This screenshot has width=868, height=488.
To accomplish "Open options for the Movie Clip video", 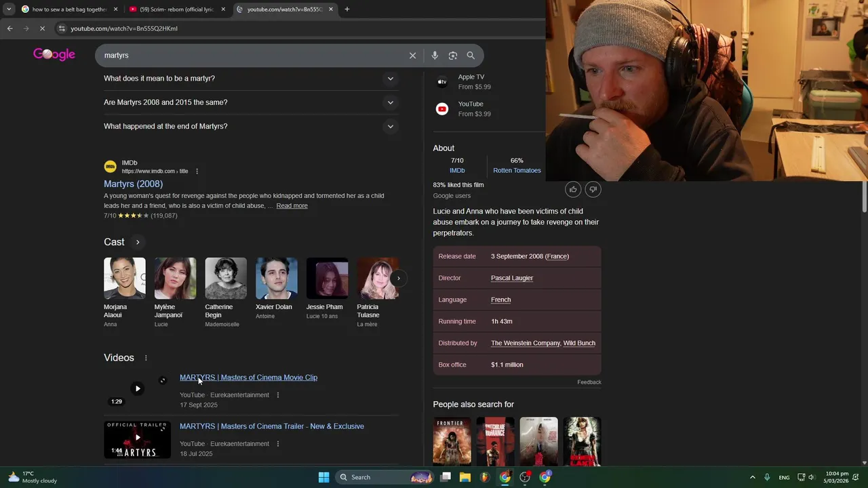I will 277,395.
